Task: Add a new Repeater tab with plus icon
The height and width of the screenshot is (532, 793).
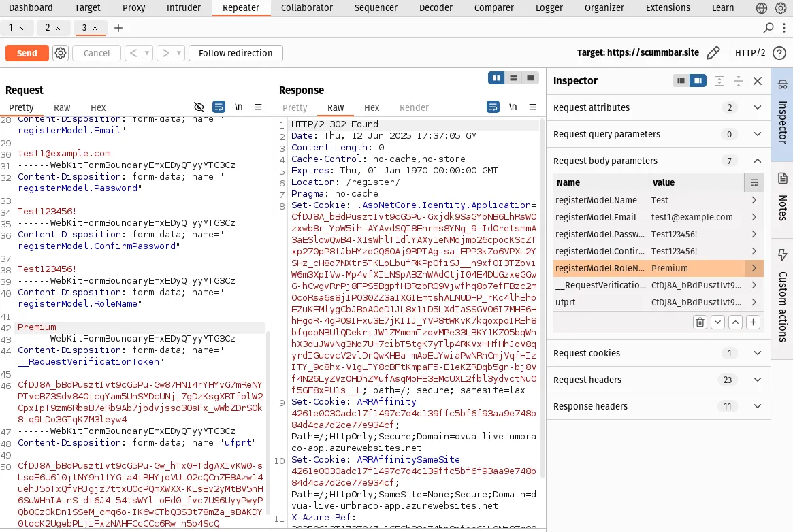Action: tap(118, 28)
